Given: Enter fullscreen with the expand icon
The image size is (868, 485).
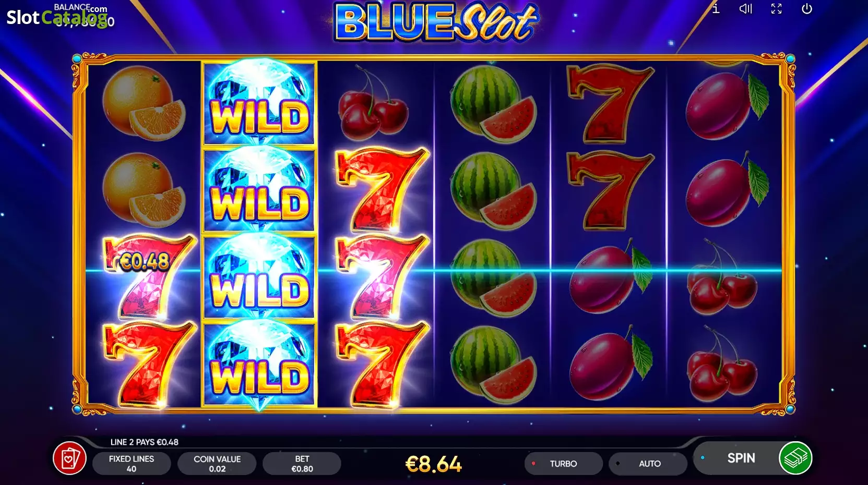Looking at the screenshot, I should [776, 9].
